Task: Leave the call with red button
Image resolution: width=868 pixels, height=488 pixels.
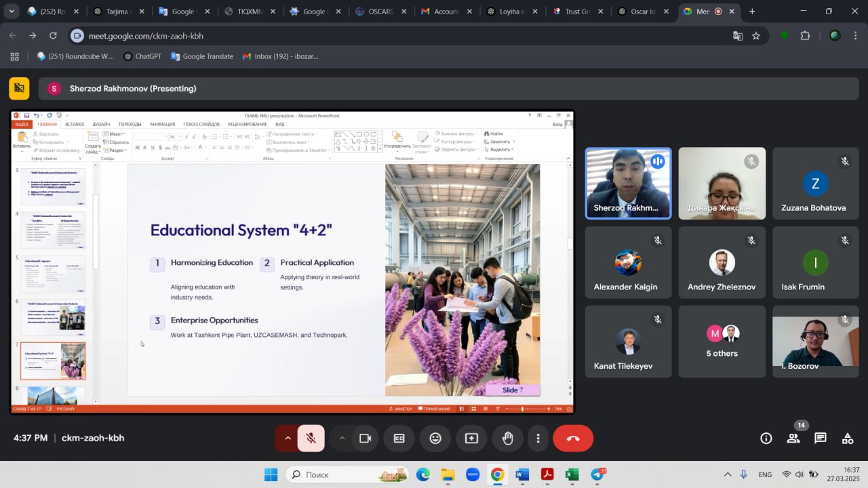Action: coord(573,439)
